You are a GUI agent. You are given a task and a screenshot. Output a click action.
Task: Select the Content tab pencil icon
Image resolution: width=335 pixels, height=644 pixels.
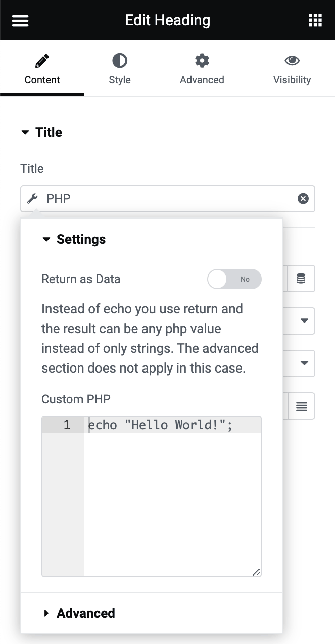[x=42, y=60]
